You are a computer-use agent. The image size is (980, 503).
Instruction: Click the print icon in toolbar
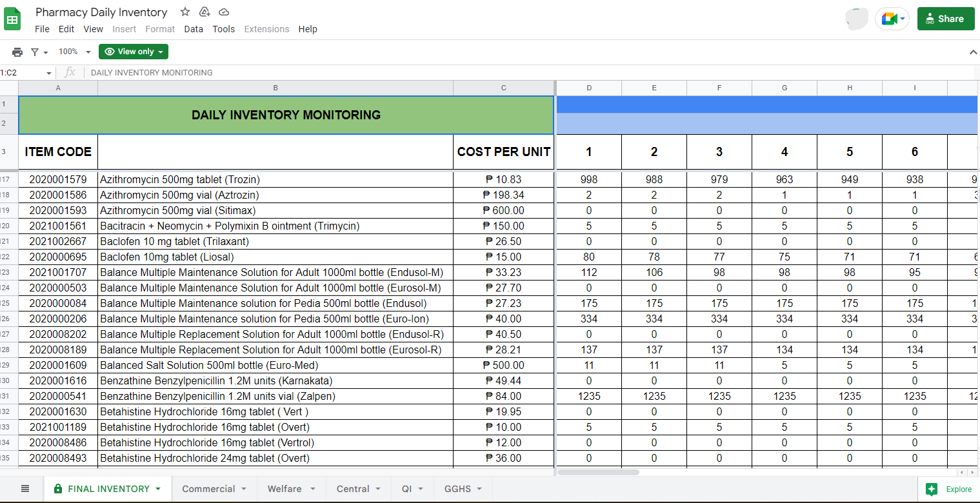point(17,52)
